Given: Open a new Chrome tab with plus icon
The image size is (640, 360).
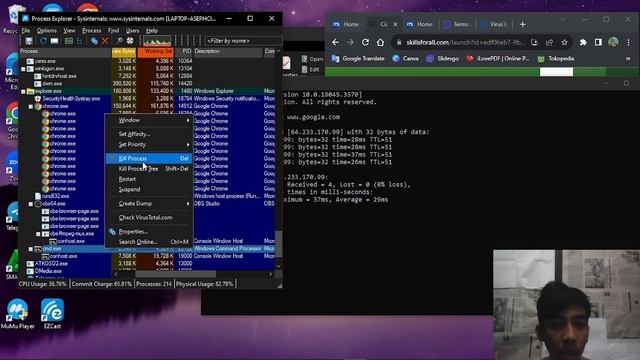Looking at the screenshot, I should coord(522,24).
